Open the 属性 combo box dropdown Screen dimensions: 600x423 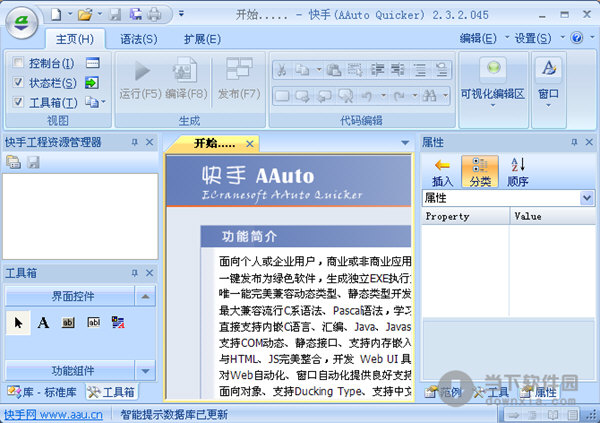click(587, 198)
